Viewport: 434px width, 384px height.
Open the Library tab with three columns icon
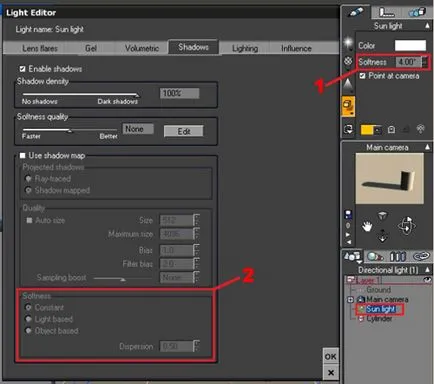pyautogui.click(x=398, y=257)
